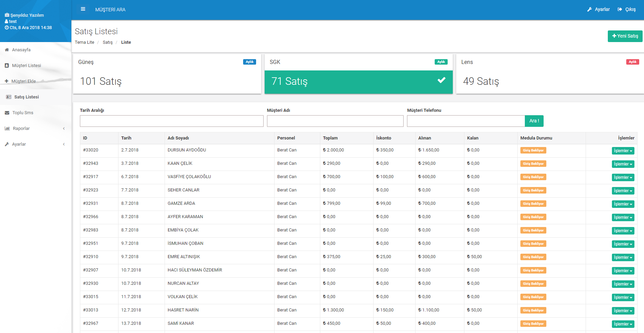This screenshot has height=333, width=644.
Task: Click the Raporlar chart icon
Action: 7,129
